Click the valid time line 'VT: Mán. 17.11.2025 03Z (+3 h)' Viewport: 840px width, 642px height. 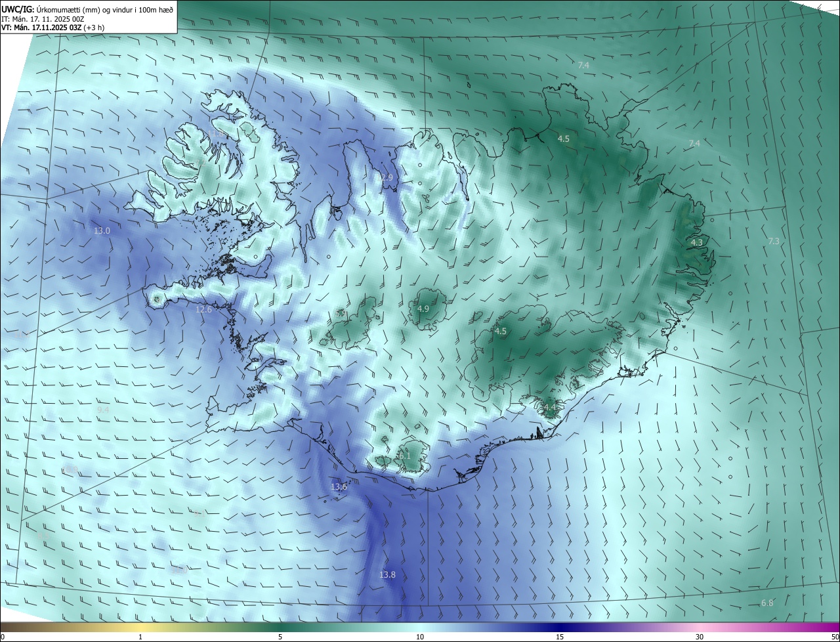52,28
